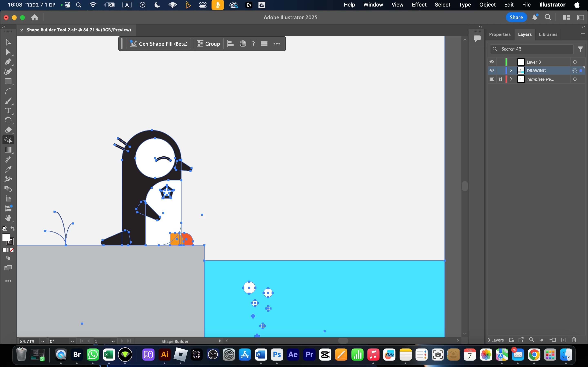Toggle visibility of the DRAWING layer
The image size is (588, 367).
coord(492,70)
